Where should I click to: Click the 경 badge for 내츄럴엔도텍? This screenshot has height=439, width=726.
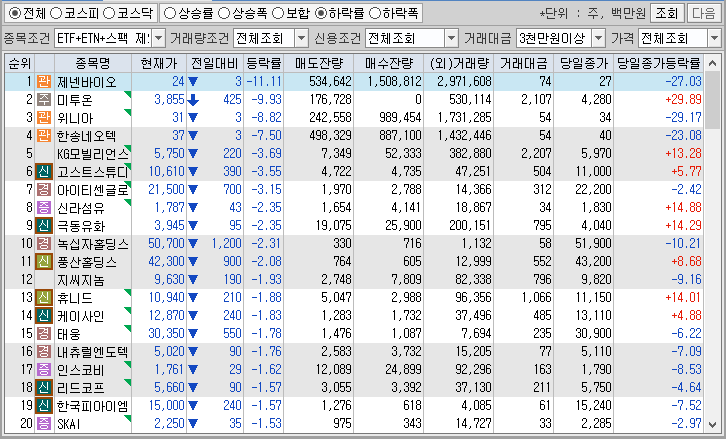point(44,351)
